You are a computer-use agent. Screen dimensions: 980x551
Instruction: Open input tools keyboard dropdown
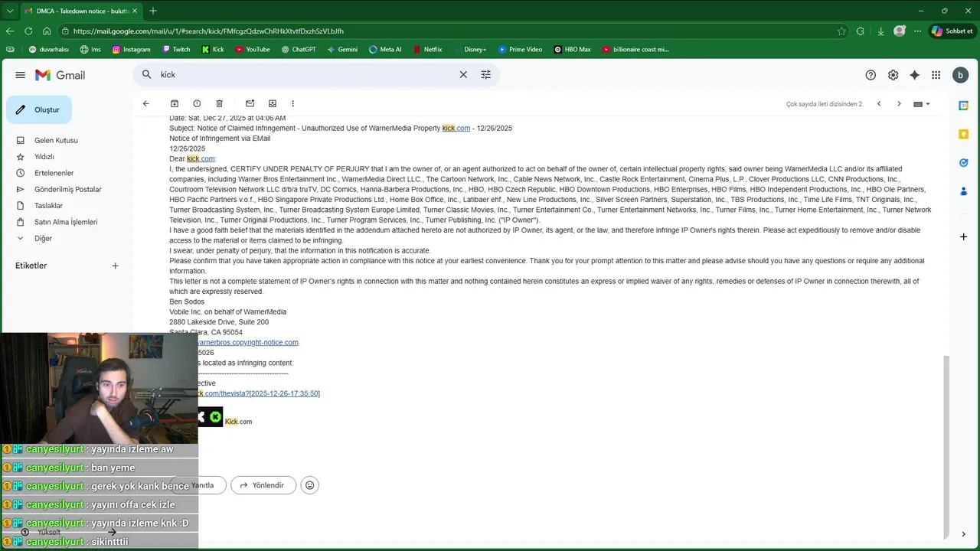(922, 103)
